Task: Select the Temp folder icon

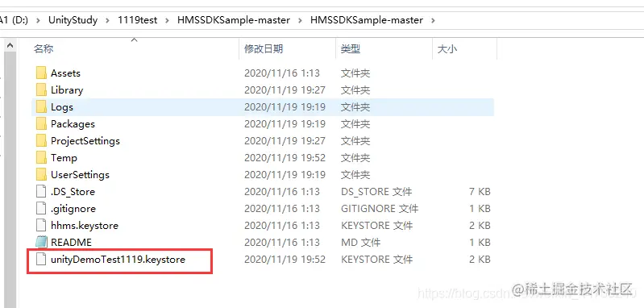Action: [x=41, y=158]
